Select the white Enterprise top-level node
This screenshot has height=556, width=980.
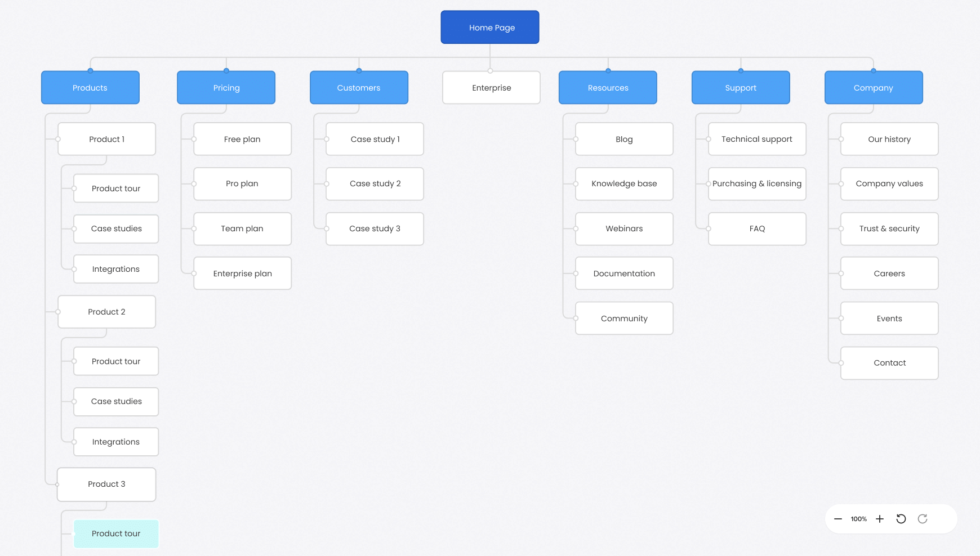pos(491,88)
